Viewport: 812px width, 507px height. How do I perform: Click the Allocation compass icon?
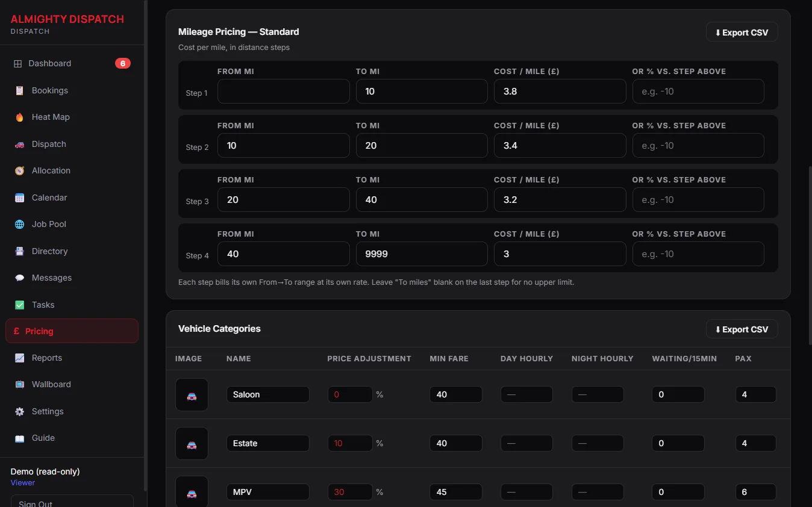pyautogui.click(x=20, y=171)
